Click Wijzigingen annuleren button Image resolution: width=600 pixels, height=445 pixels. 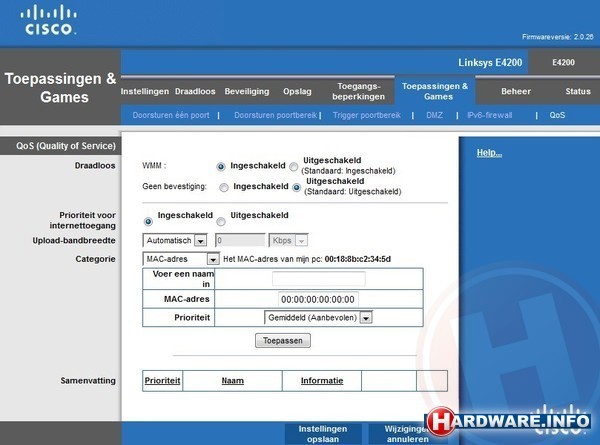pos(408,434)
